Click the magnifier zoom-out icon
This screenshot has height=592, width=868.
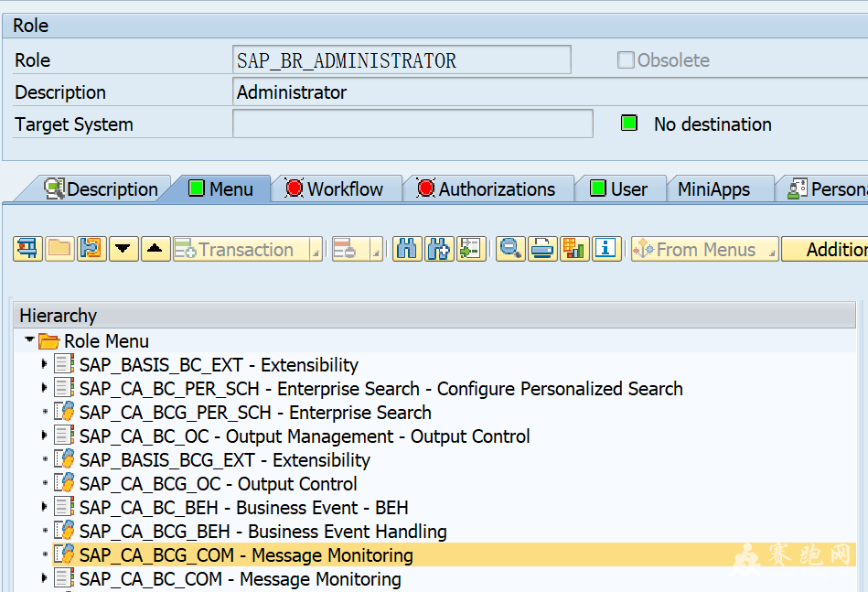click(510, 249)
